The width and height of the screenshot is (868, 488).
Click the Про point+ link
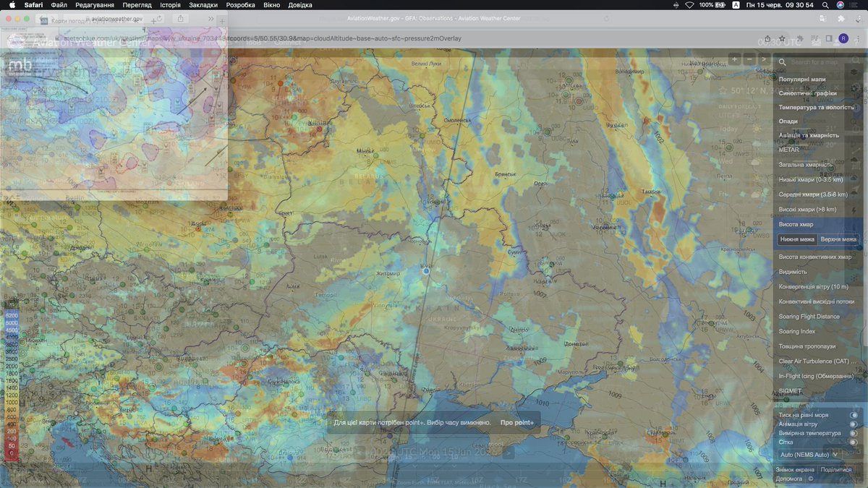[517, 422]
